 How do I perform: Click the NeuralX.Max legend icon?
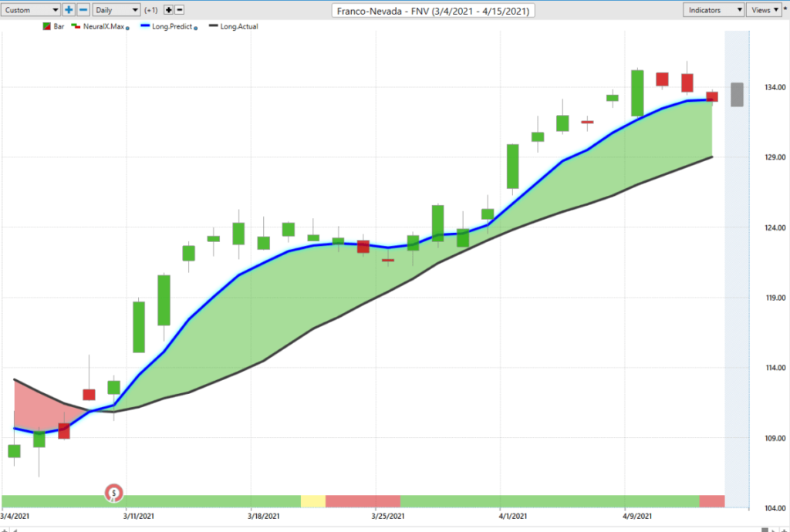(x=76, y=26)
